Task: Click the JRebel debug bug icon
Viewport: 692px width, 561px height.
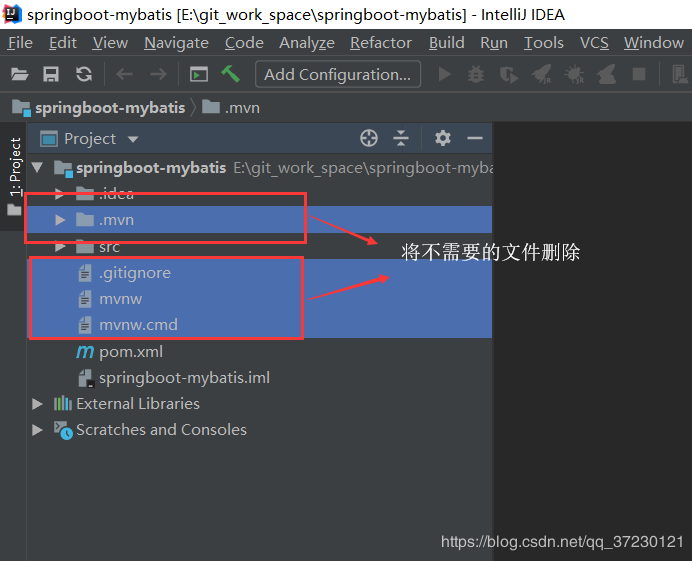Action: point(574,74)
